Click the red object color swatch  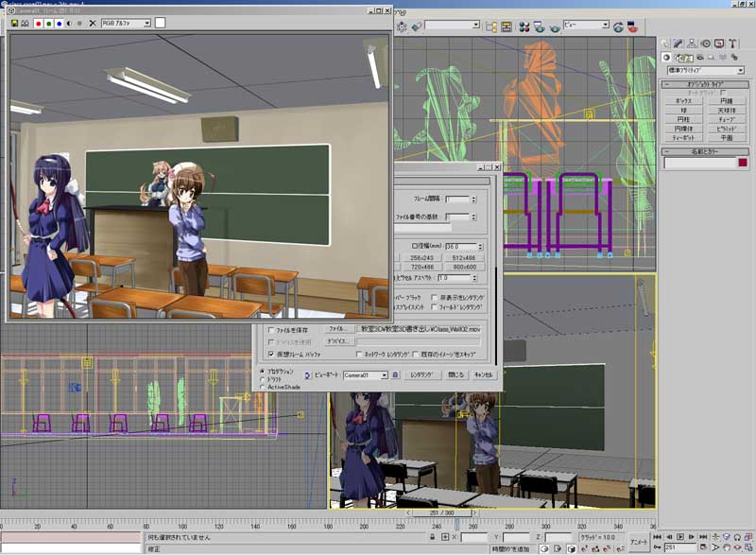coord(743,164)
